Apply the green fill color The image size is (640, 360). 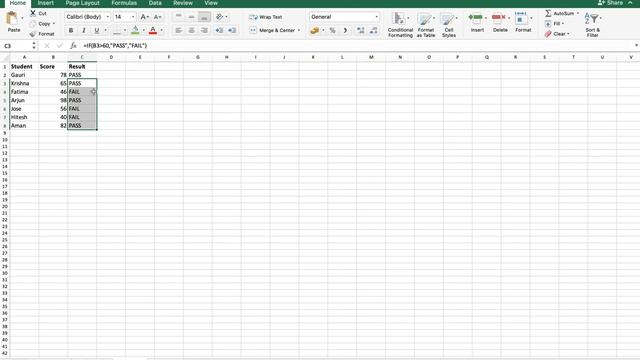135,30
